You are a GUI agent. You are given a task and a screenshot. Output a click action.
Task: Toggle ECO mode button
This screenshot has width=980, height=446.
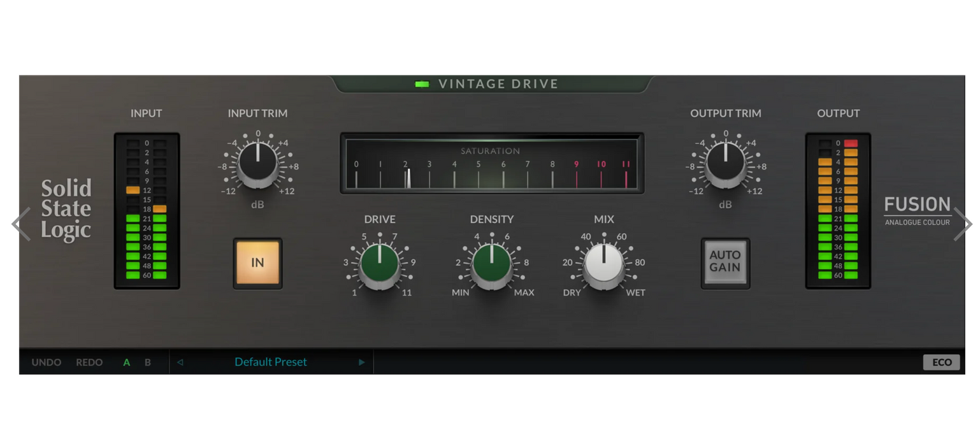[x=941, y=363]
